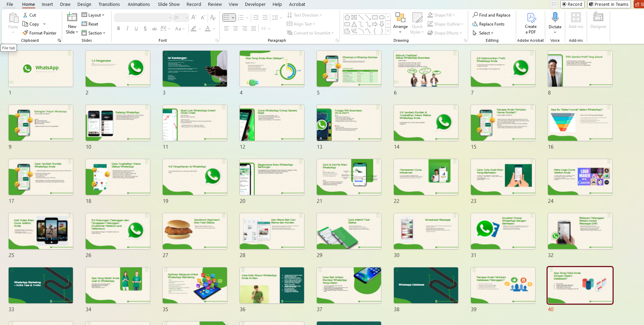
Task: Start Dictate microphone
Action: pyautogui.click(x=555, y=23)
